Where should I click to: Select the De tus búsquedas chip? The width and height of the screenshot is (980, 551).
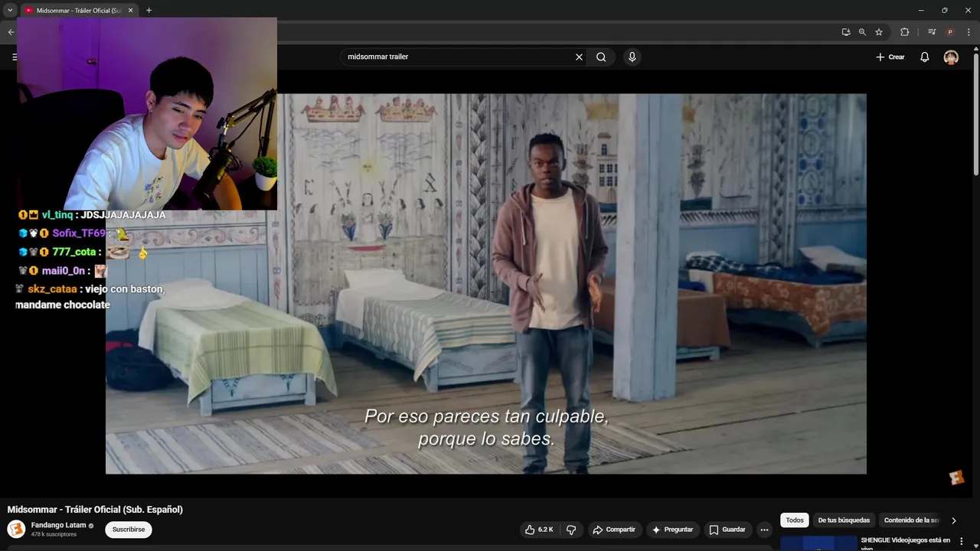click(x=844, y=520)
